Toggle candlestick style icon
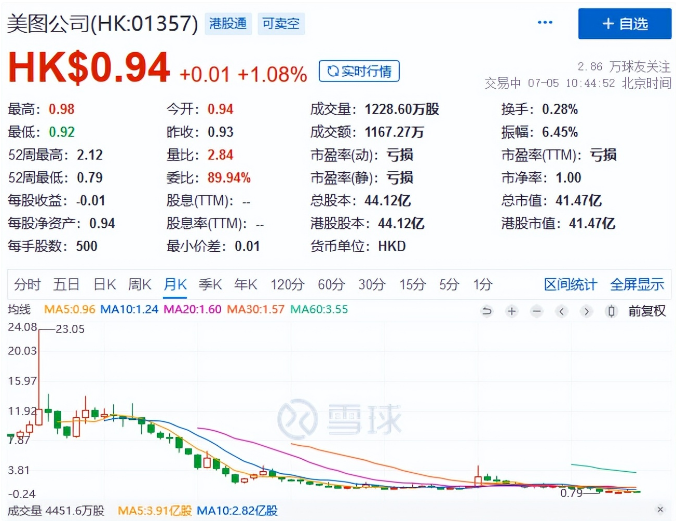The image size is (676, 529). pyautogui.click(x=611, y=311)
